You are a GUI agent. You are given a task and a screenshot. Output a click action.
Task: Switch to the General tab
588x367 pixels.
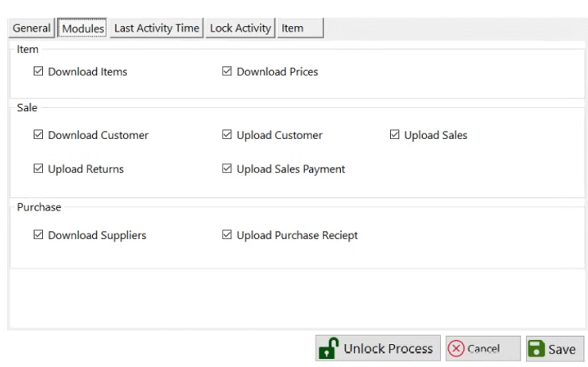pyautogui.click(x=32, y=28)
